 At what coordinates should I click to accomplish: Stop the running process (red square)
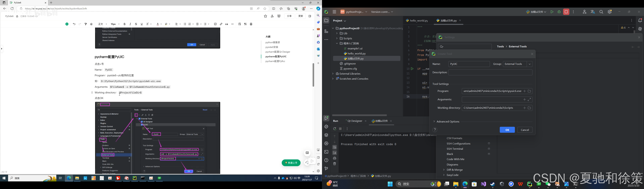tap(567, 12)
